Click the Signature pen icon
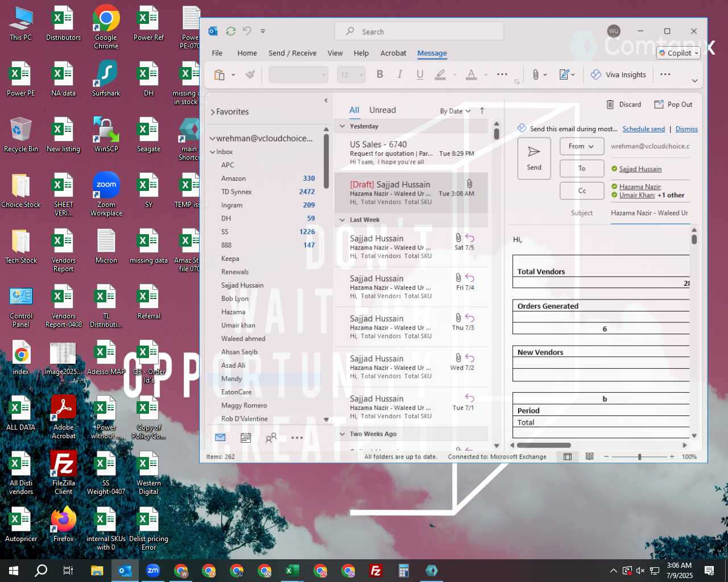728x582 pixels. (x=564, y=74)
